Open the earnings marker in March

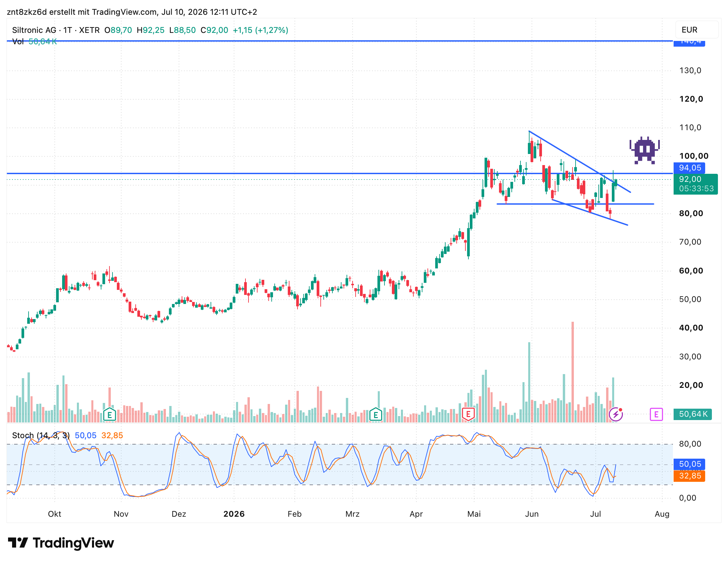pyautogui.click(x=376, y=415)
